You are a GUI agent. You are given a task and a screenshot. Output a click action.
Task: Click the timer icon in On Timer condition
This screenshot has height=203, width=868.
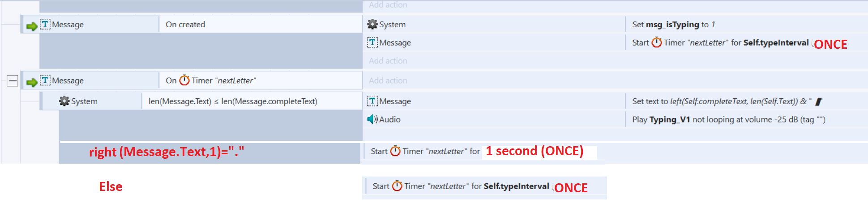[184, 80]
